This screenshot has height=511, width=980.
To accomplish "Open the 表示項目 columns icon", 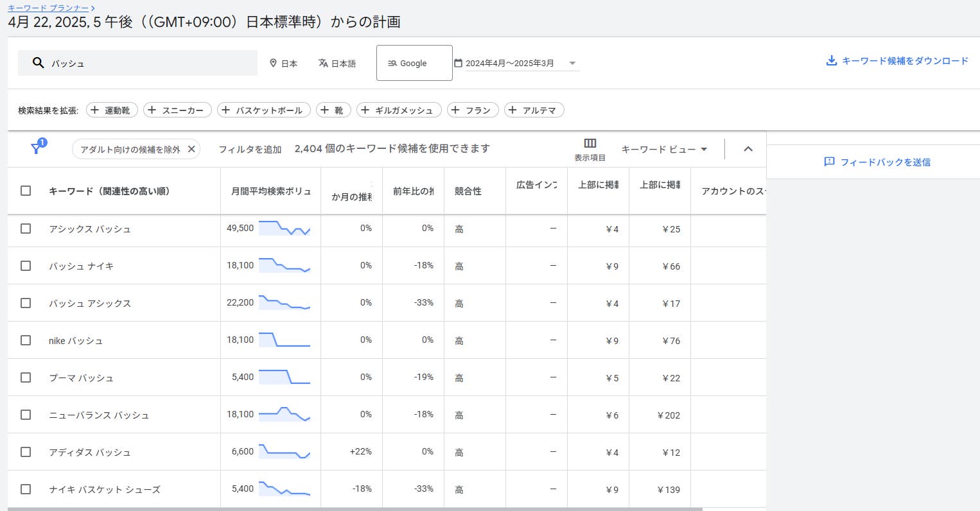I will point(590,143).
